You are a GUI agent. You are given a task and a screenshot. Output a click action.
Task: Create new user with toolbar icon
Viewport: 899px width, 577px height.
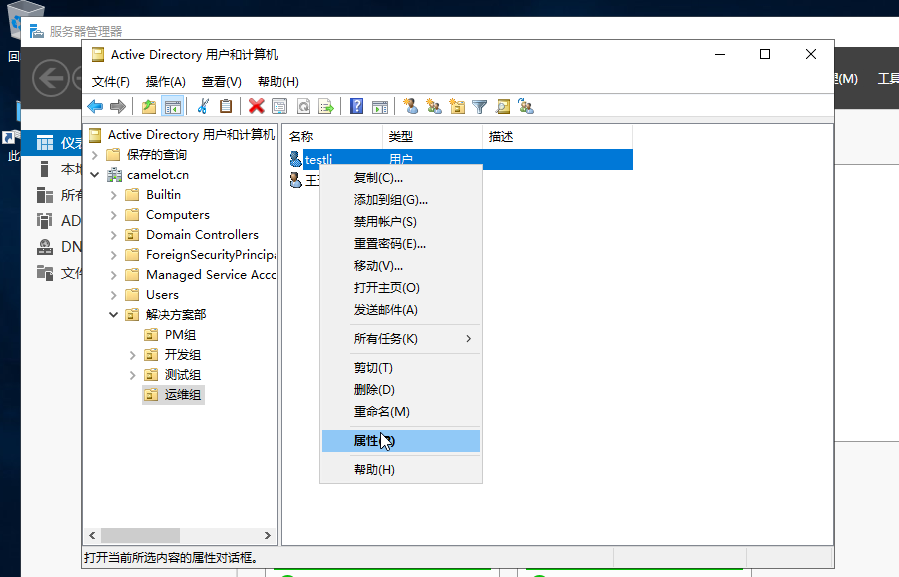click(x=411, y=106)
